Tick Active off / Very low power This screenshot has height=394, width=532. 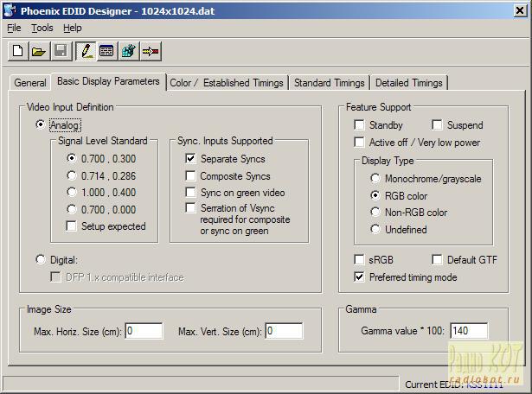point(359,142)
